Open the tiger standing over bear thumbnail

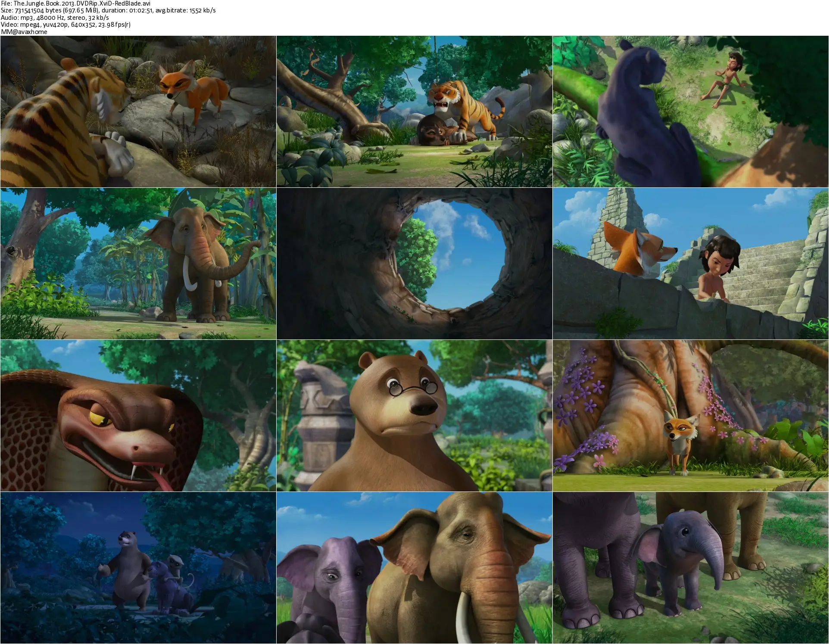coord(414,111)
